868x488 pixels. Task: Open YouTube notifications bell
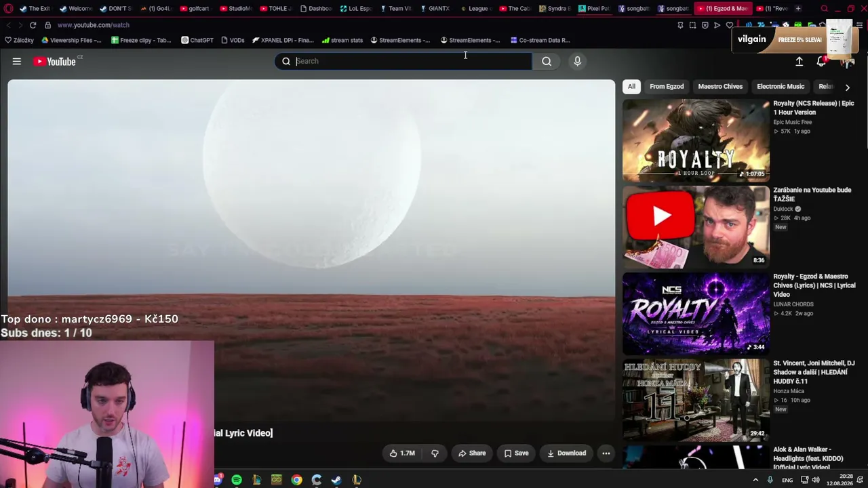(821, 62)
